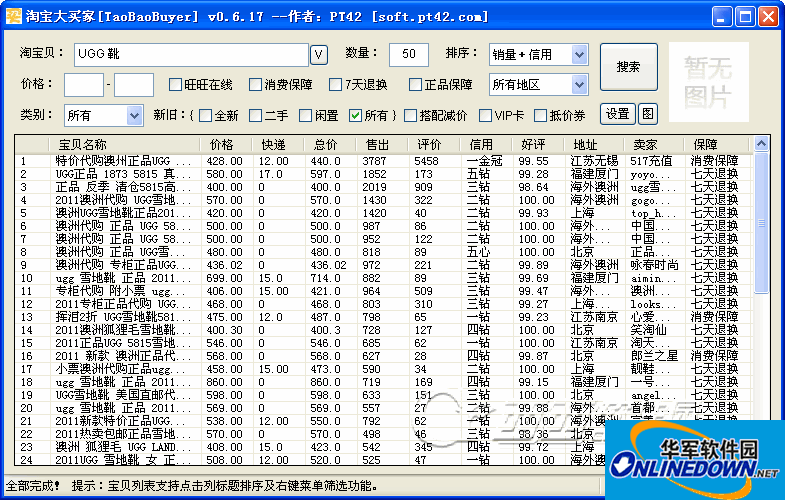This screenshot has width=785, height=500.
Task: Click credit cell 五心 in row 8
Action: [x=478, y=252]
